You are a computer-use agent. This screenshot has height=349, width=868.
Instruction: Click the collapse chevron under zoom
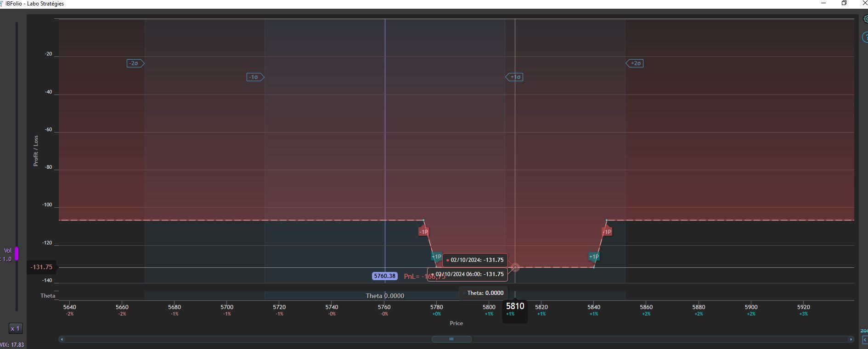pos(865,340)
